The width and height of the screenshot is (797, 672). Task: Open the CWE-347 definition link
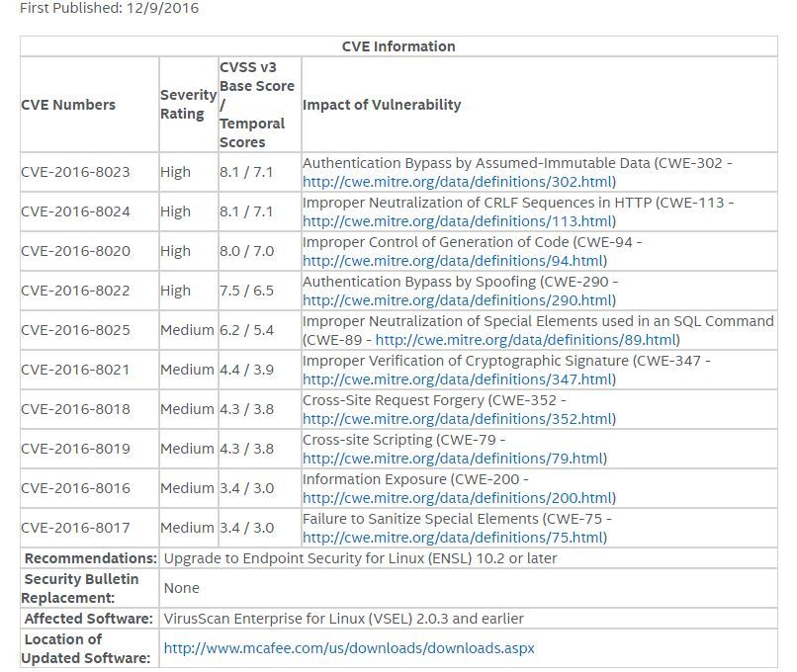pos(458,379)
